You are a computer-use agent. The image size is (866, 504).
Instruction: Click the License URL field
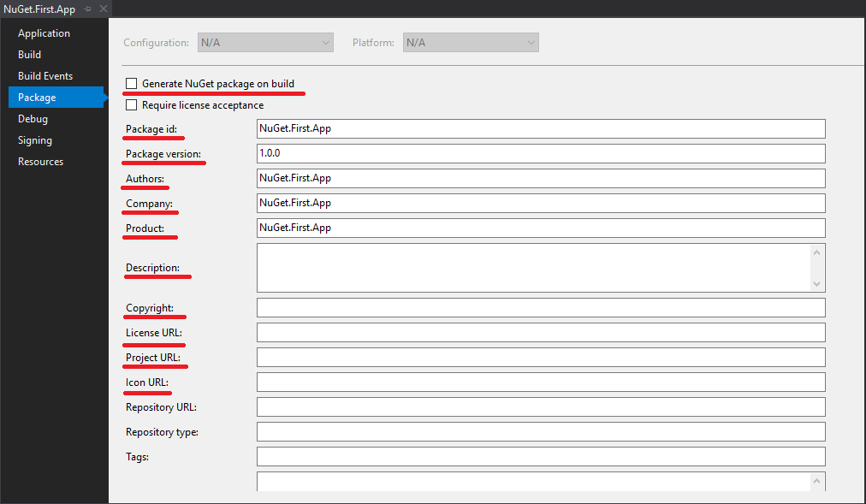[x=541, y=332]
